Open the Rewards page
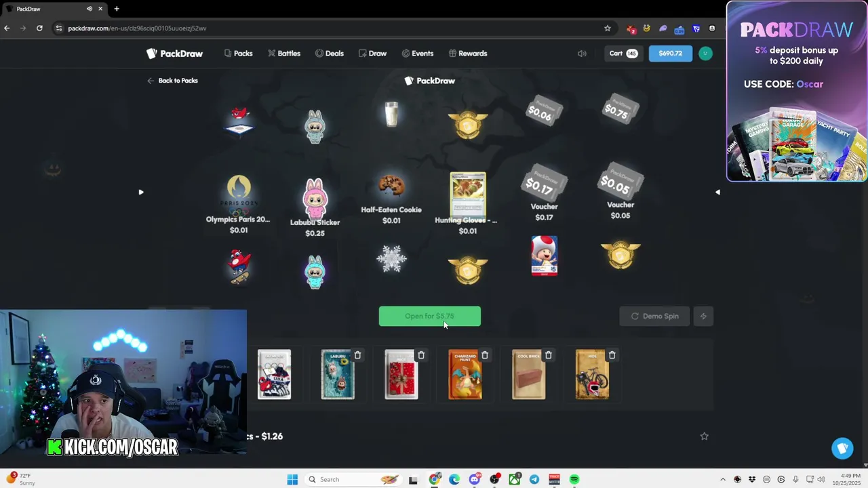The image size is (868, 488). click(467, 54)
